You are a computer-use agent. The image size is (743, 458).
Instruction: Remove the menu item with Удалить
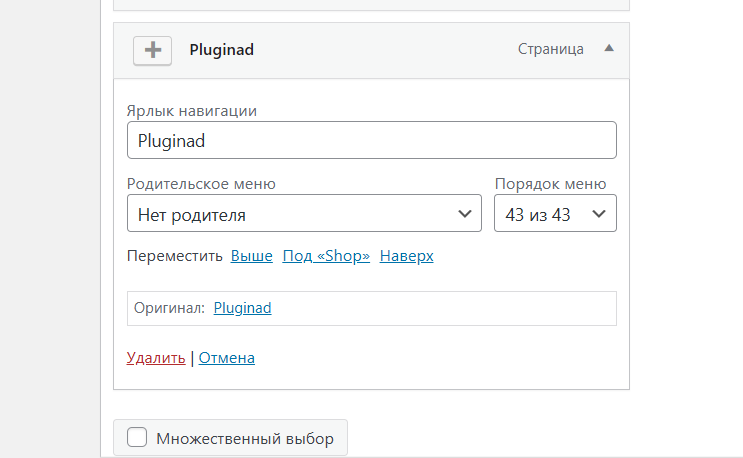click(x=156, y=358)
